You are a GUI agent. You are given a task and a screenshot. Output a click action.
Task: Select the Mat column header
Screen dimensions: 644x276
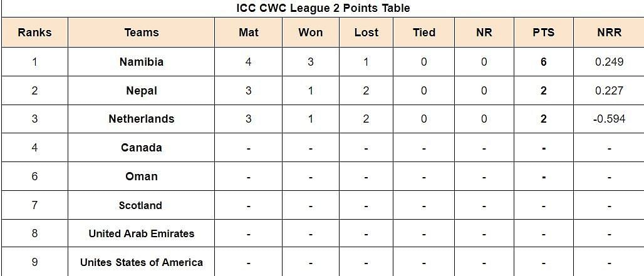[x=249, y=33]
